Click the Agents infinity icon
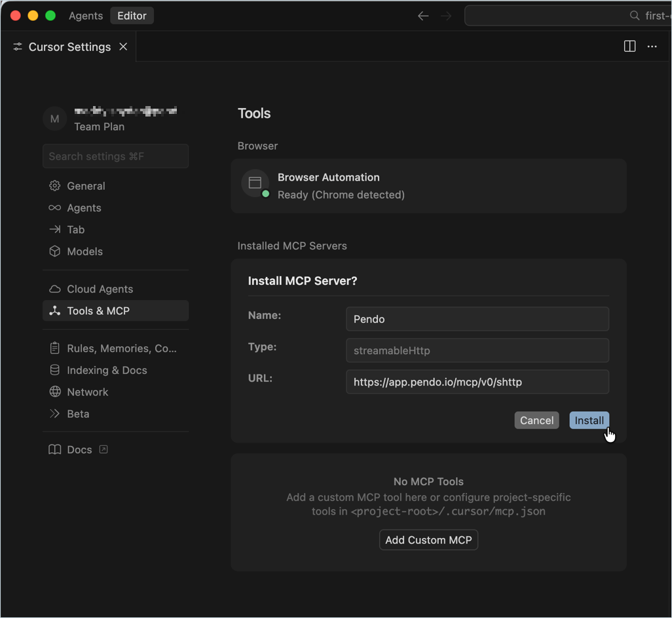Screen dimensions: 672x618 pos(55,208)
